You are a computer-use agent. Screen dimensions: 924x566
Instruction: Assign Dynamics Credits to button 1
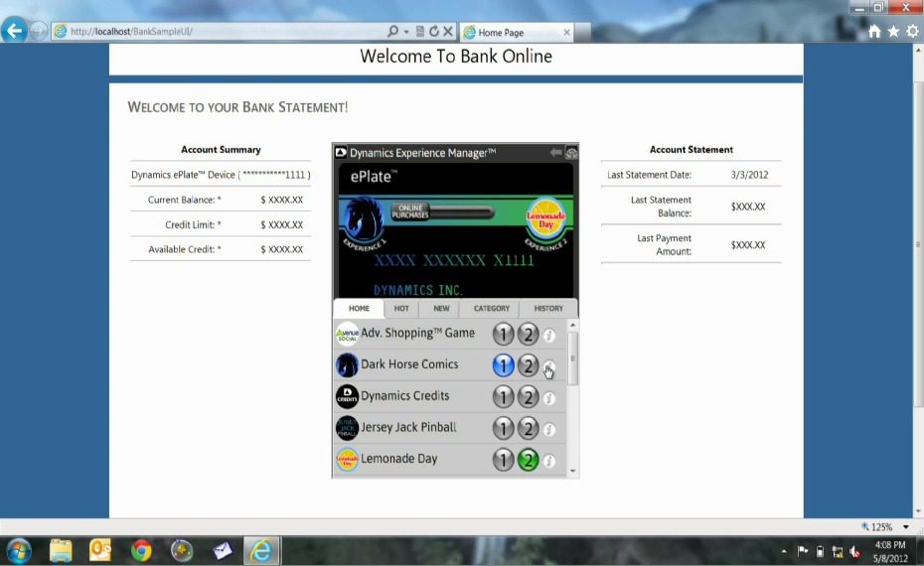pos(504,397)
